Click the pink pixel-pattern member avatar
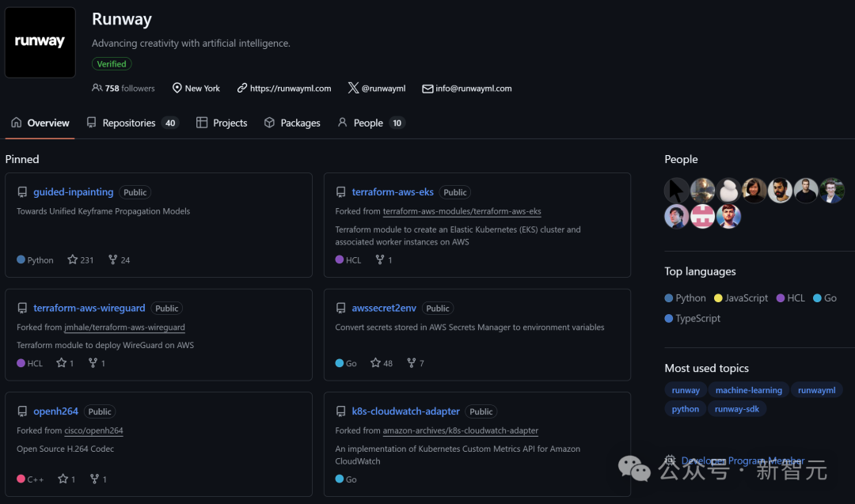The image size is (855, 504). pyautogui.click(x=702, y=216)
